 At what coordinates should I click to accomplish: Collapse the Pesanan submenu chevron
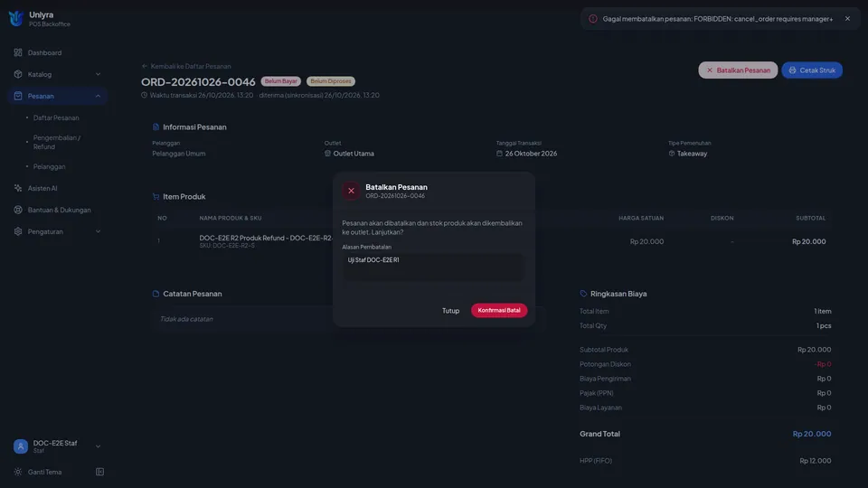click(x=98, y=96)
